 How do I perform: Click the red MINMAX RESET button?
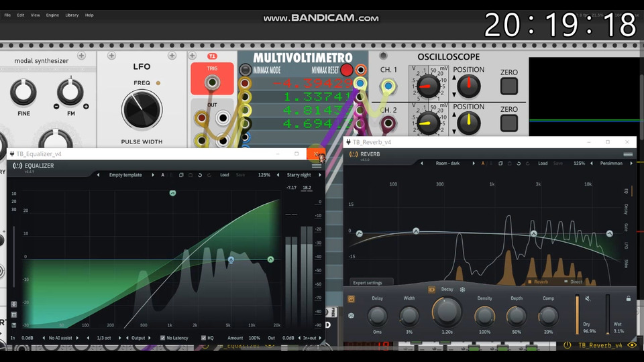coord(346,70)
